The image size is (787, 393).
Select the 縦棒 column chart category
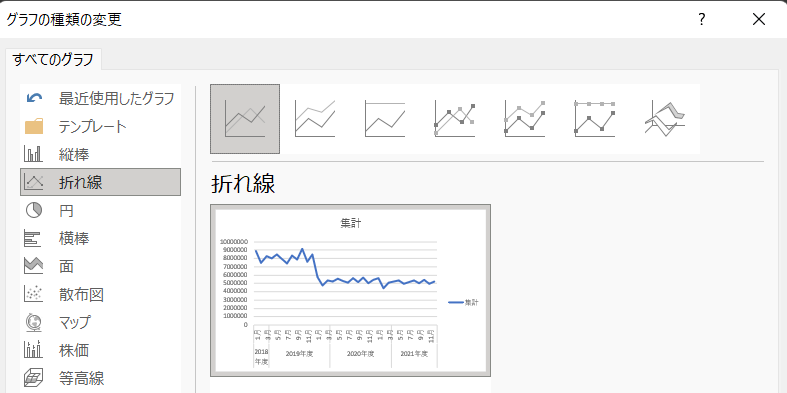[x=100, y=155]
